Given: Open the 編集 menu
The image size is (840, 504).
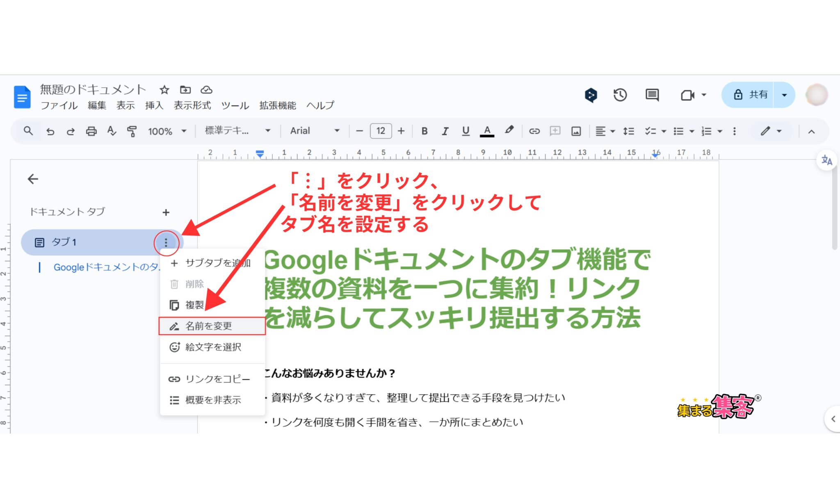Looking at the screenshot, I should click(97, 105).
